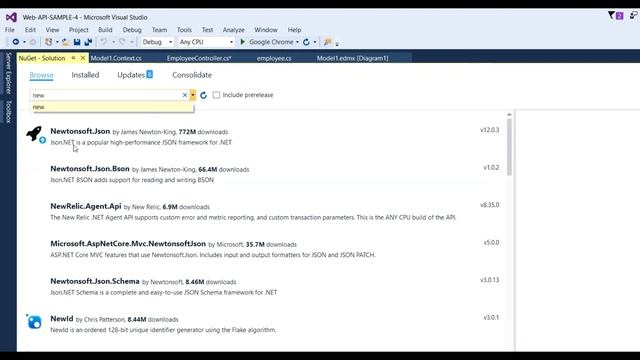Switch to the employee.cs tab
The height and width of the screenshot is (360, 640).
pos(274,58)
